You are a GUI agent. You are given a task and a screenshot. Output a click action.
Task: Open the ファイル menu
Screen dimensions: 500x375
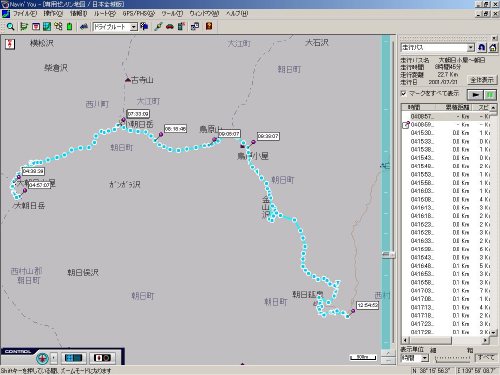pyautogui.click(x=25, y=14)
